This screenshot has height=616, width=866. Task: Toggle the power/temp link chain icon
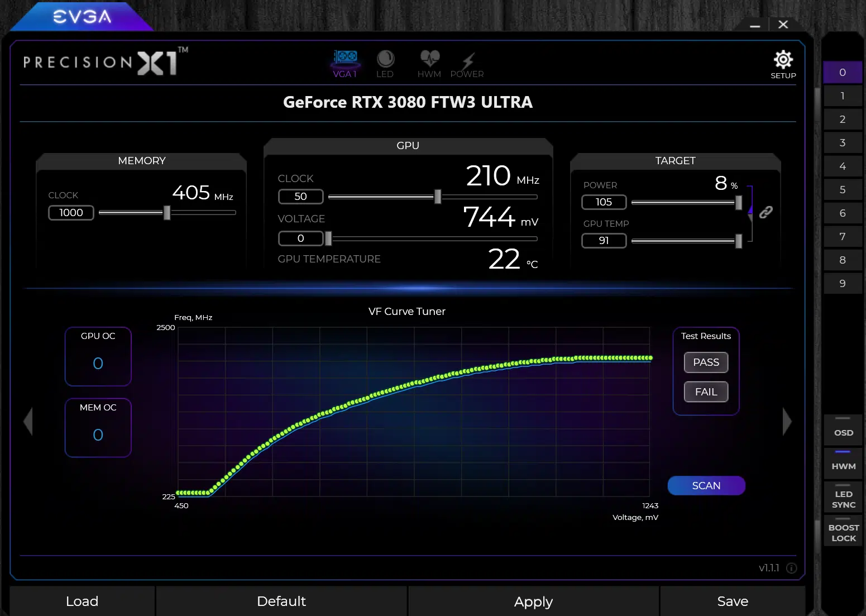pos(765,212)
